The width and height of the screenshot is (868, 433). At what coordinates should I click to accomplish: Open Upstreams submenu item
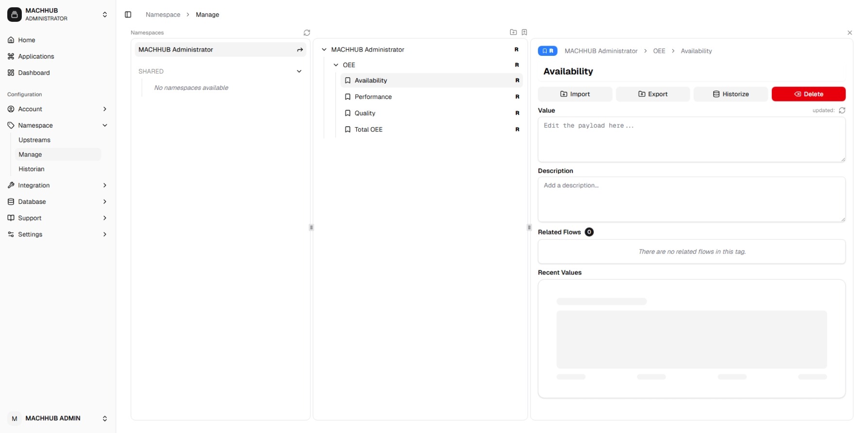coord(58,140)
